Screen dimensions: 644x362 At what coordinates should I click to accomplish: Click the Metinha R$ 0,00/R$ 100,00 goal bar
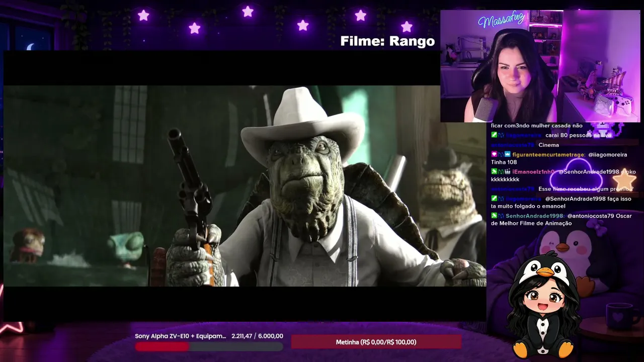376,342
